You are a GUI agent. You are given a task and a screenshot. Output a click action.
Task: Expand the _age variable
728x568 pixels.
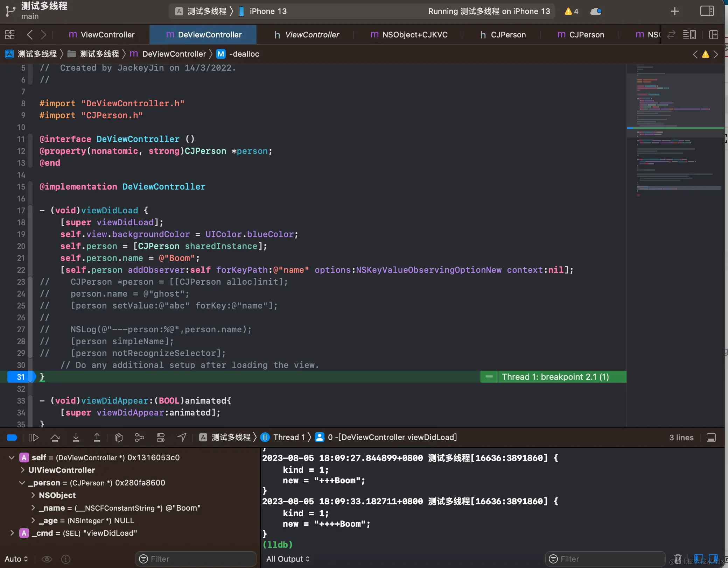coord(33,520)
